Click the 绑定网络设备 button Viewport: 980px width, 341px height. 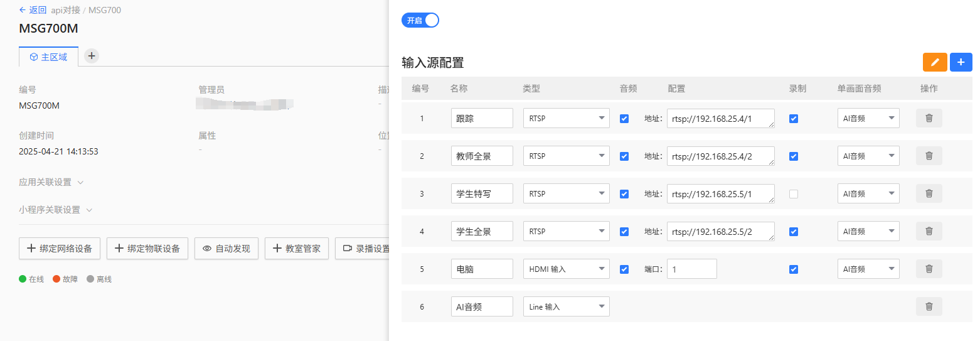[60, 249]
